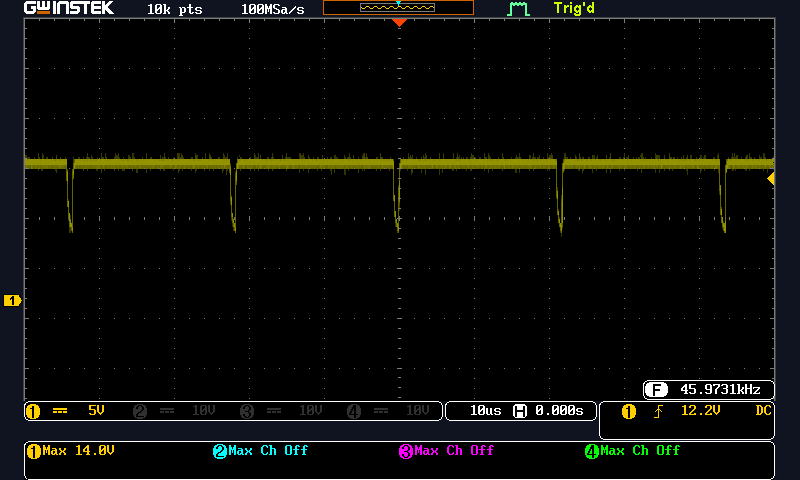Click the GW Instek logo
800x480 pixels.
click(69, 8)
